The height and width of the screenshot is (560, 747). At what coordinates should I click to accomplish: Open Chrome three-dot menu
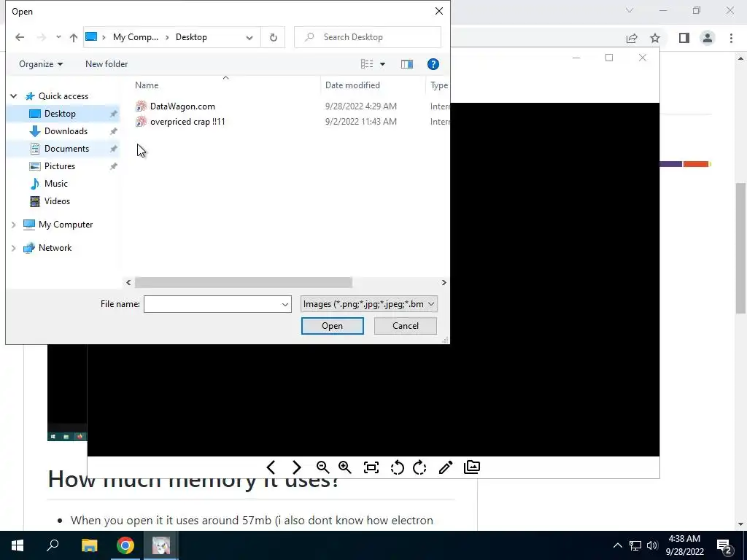pos(731,38)
